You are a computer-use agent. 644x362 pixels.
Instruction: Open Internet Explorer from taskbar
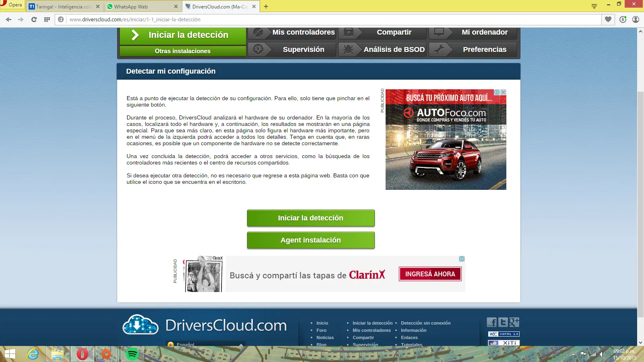pos(33,354)
